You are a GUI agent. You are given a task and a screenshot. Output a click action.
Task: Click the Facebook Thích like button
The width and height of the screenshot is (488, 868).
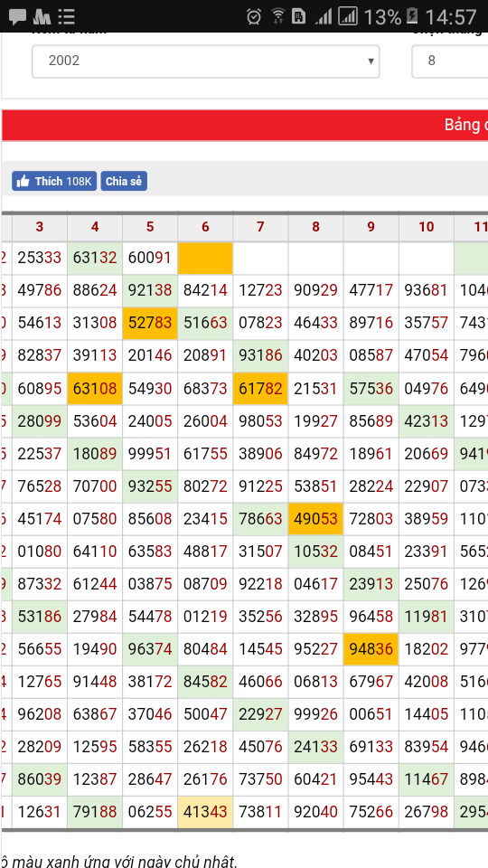(54, 181)
